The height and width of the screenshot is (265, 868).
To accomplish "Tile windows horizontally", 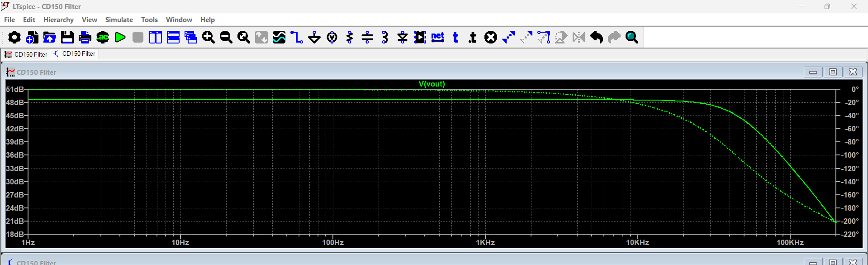I will click(x=173, y=37).
